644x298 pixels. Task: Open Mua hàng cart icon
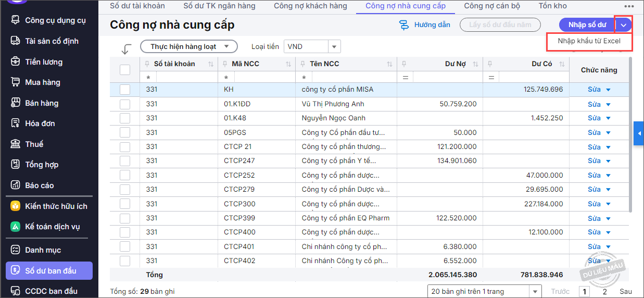point(16,82)
